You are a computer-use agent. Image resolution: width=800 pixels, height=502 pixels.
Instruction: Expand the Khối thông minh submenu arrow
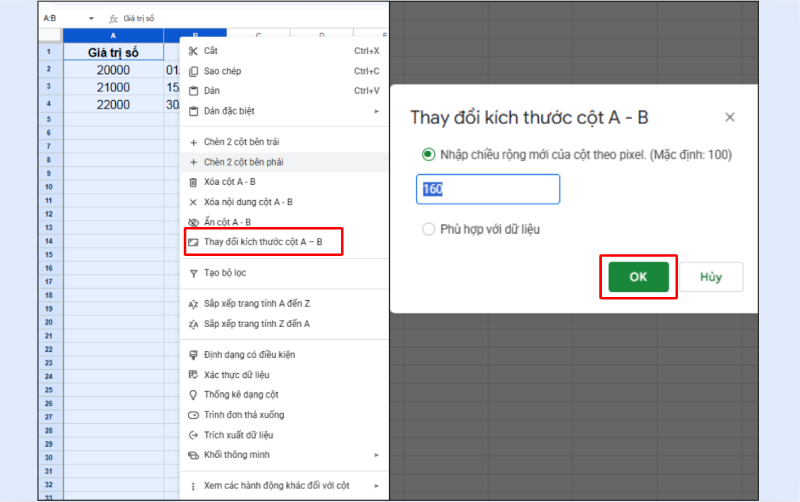tap(377, 455)
